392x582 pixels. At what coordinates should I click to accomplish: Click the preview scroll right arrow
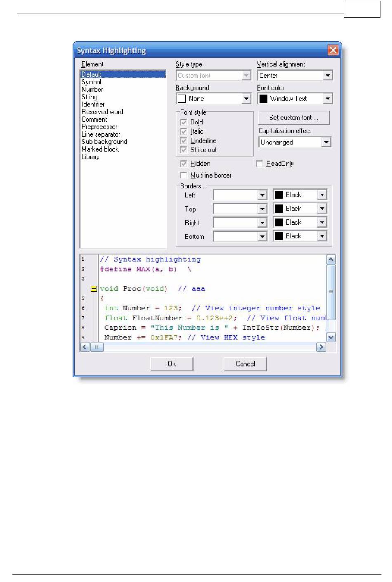pyautogui.click(x=321, y=347)
